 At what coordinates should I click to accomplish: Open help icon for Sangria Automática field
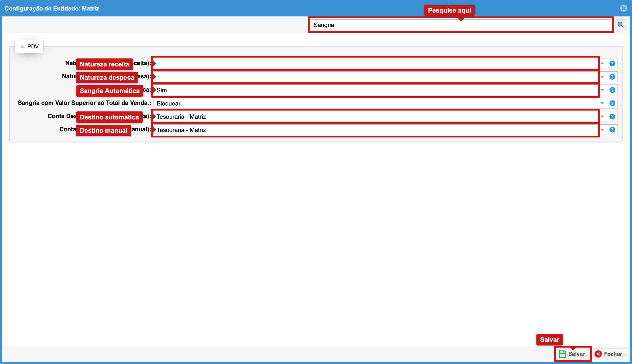612,90
